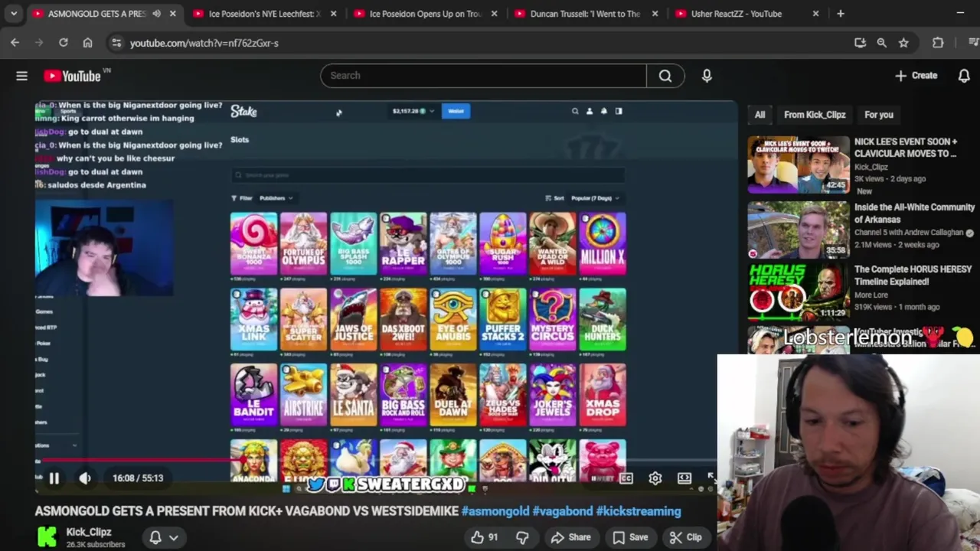The image size is (980, 551).
Task: Open the subscription notification bell dropdown
Action: point(165,537)
